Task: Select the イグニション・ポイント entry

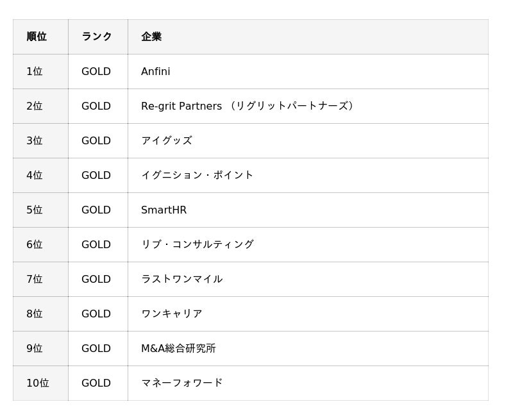Action: [198, 176]
